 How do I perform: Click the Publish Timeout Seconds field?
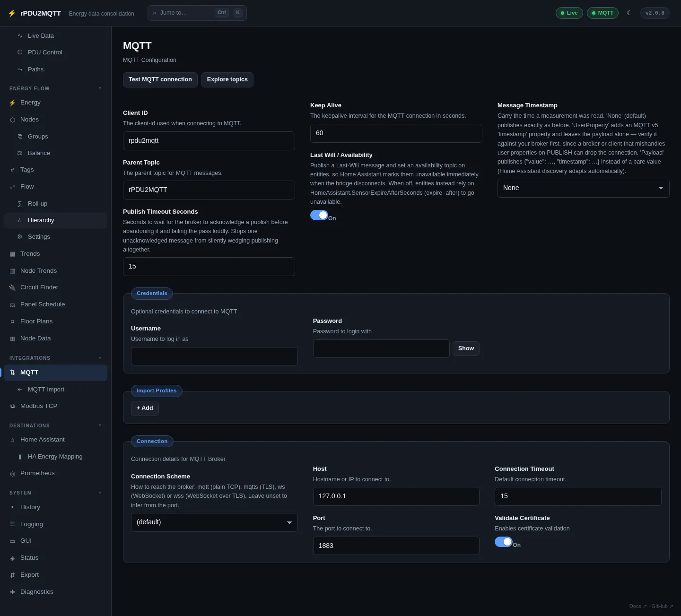[209, 267]
